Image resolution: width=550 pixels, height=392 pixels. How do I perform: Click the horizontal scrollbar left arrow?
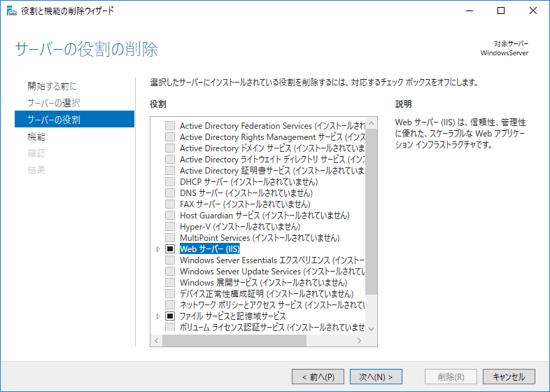(156, 340)
